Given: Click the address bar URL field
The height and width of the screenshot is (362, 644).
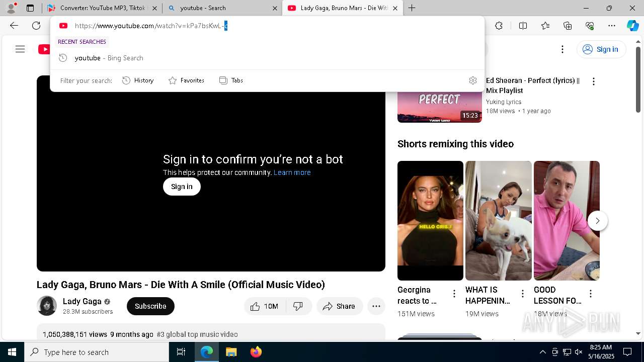Looking at the screenshot, I should (x=267, y=26).
